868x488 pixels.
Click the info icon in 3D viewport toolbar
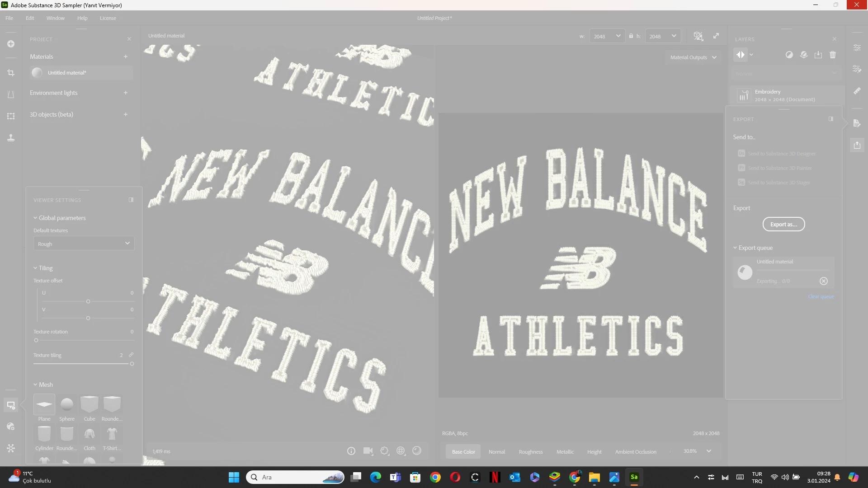(x=351, y=451)
